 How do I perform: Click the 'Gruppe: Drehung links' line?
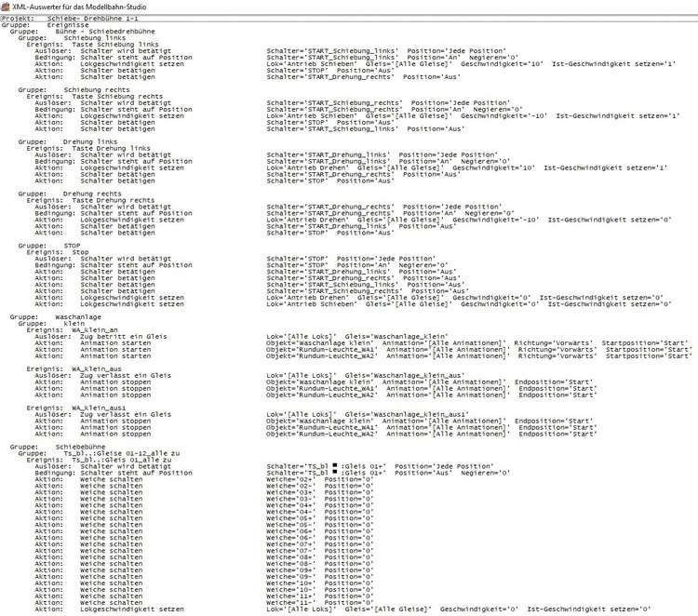[x=68, y=142]
